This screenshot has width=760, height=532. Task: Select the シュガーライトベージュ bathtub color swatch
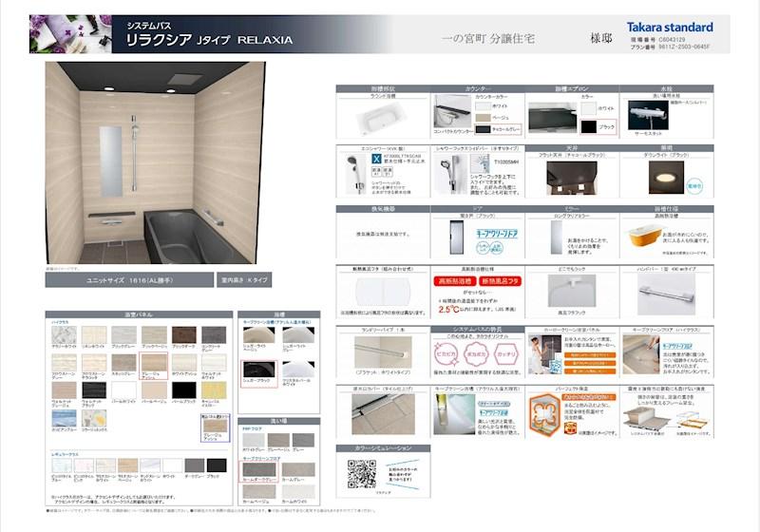258,334
